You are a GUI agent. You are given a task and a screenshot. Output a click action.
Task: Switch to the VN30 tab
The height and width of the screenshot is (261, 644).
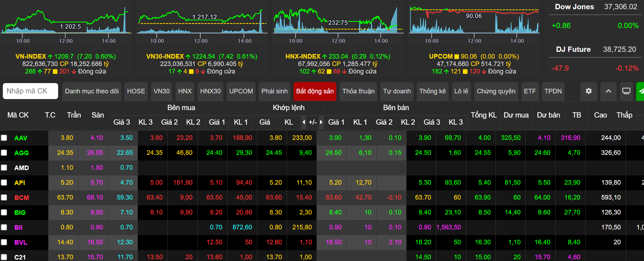click(162, 91)
